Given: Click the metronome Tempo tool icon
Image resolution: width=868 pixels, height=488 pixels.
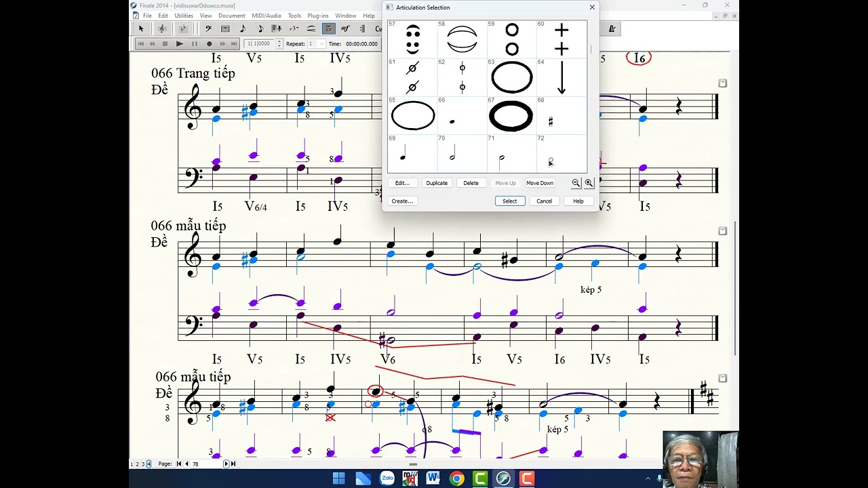Looking at the screenshot, I should pyautogui.click(x=612, y=28).
